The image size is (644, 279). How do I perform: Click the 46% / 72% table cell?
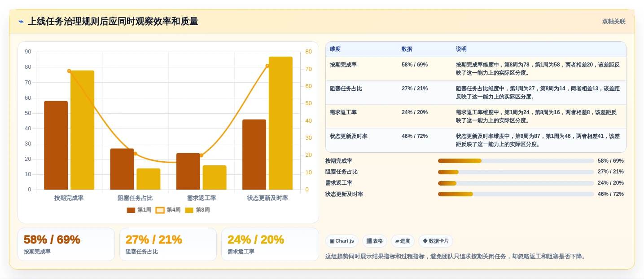415,136
